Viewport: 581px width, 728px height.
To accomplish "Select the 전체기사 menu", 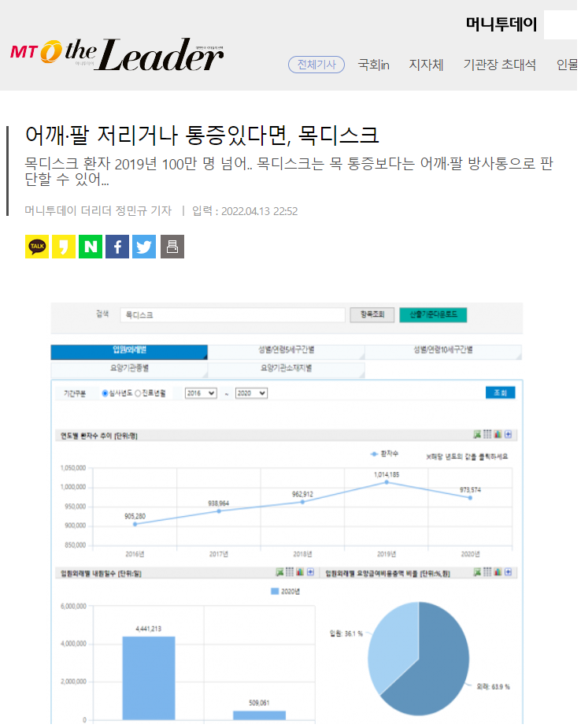I will click(x=316, y=65).
